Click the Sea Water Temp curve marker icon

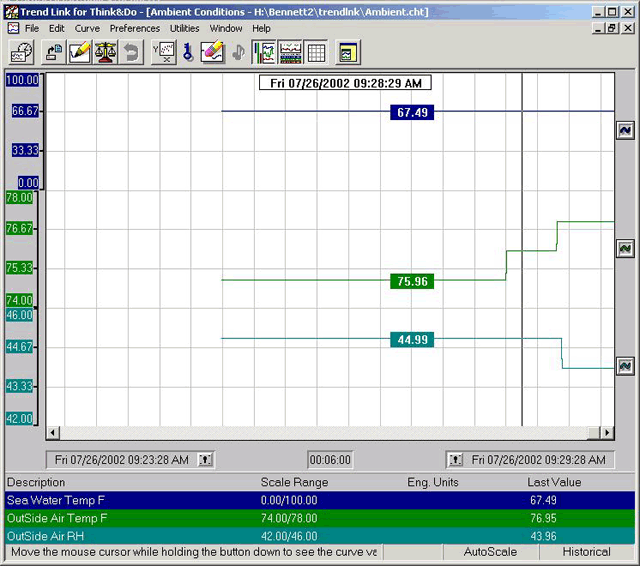coord(625,131)
